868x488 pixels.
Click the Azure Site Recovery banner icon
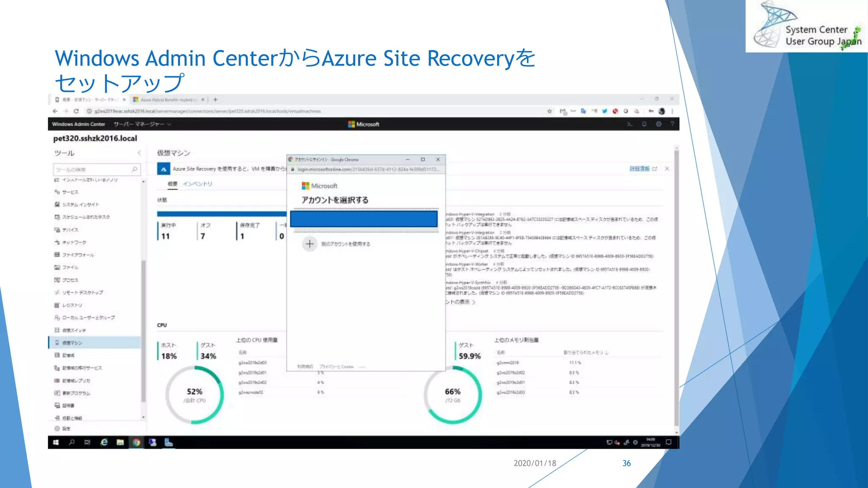[164, 169]
